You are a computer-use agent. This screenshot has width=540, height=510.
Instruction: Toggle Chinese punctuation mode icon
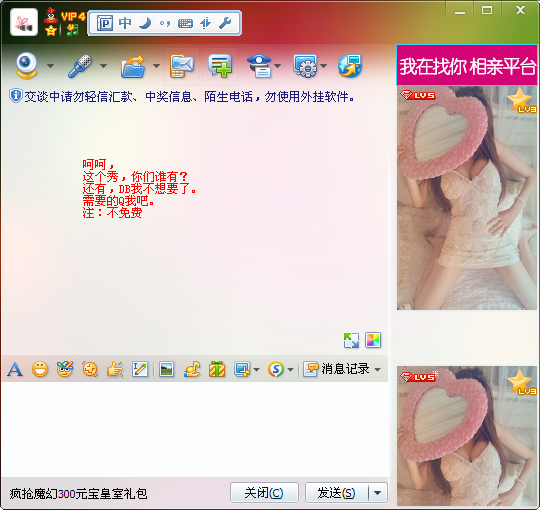pyautogui.click(x=165, y=23)
